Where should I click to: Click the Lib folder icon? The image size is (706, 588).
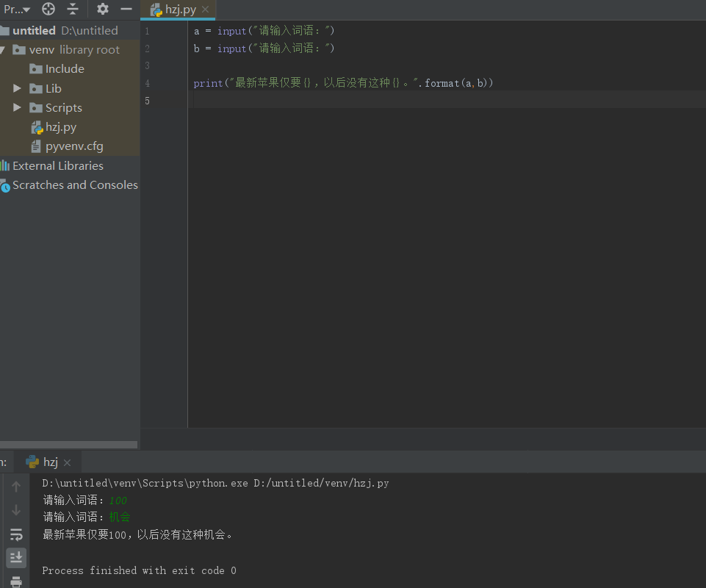[35, 88]
